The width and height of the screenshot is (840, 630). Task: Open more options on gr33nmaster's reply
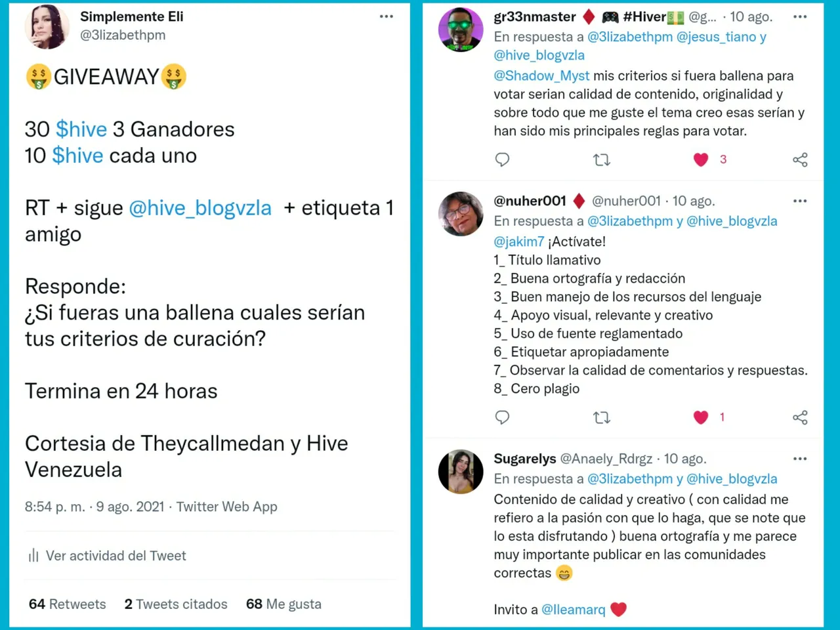coord(800,17)
